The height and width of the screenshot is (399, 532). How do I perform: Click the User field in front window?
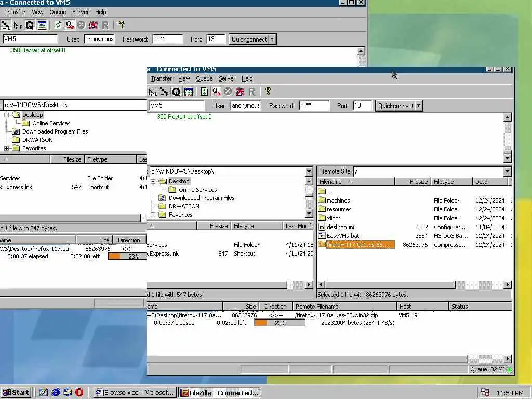click(246, 105)
